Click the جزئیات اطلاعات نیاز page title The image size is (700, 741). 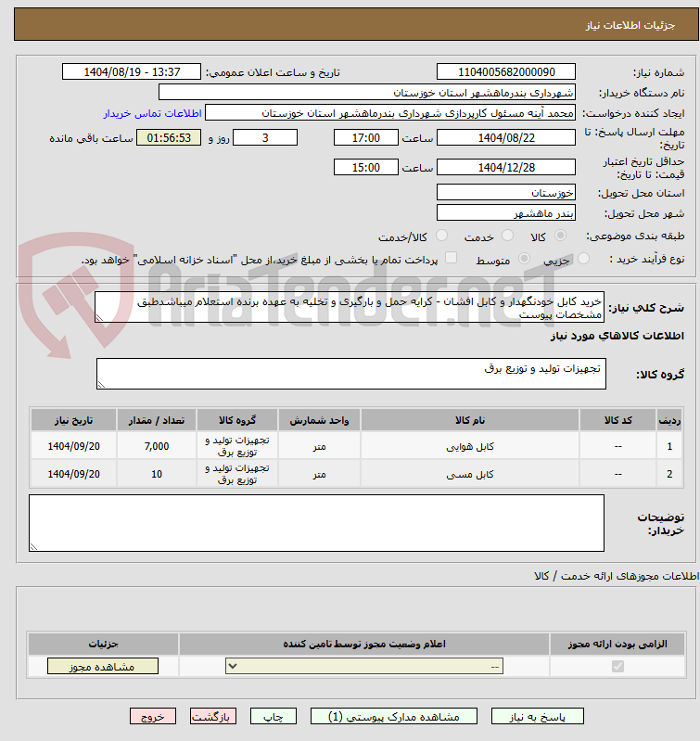point(630,25)
